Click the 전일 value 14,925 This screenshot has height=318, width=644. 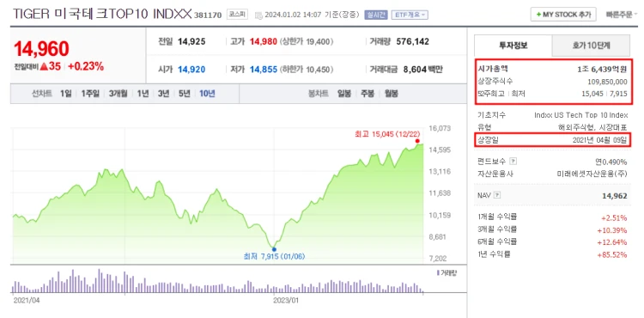[191, 41]
